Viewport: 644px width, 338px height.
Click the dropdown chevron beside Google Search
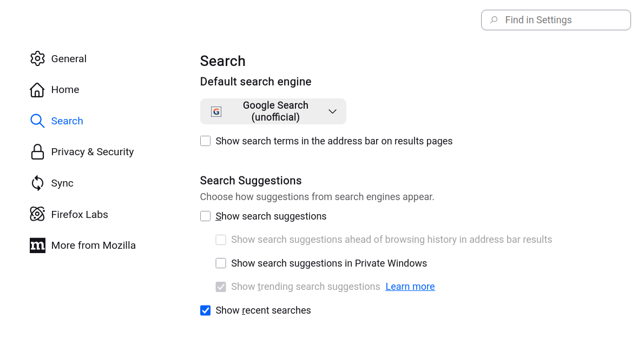point(332,111)
